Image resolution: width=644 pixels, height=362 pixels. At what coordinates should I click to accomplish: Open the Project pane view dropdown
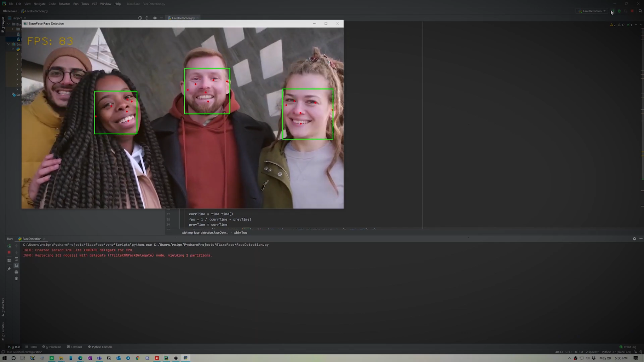pos(24,18)
